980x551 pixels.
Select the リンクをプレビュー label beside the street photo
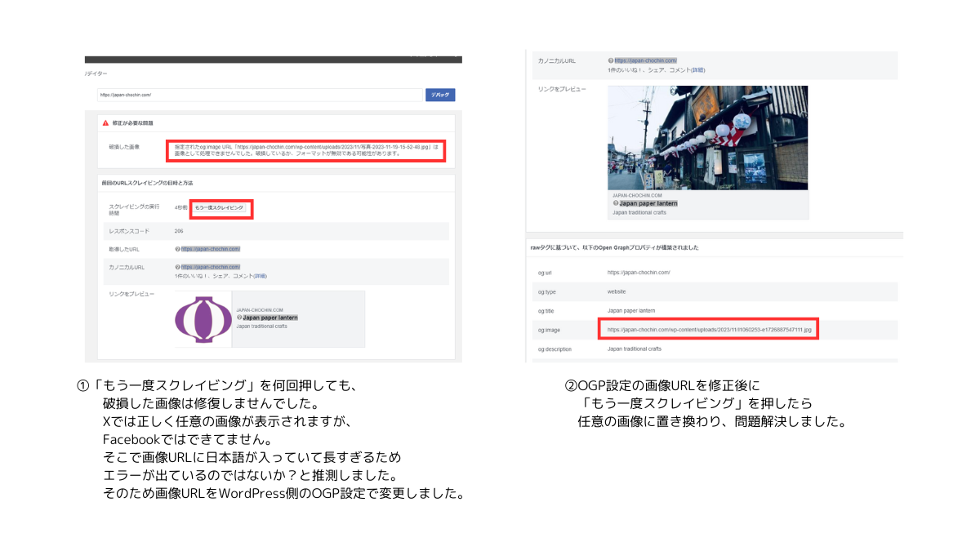tap(562, 89)
